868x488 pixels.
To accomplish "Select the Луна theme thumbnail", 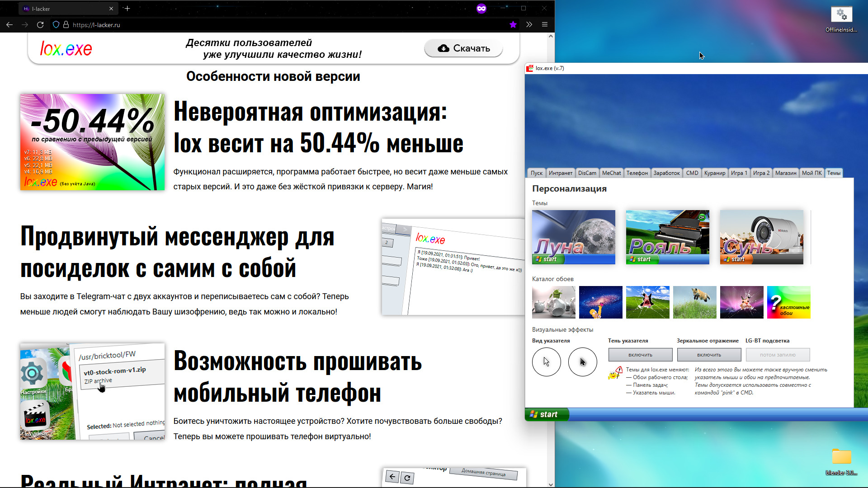I will click(x=573, y=237).
